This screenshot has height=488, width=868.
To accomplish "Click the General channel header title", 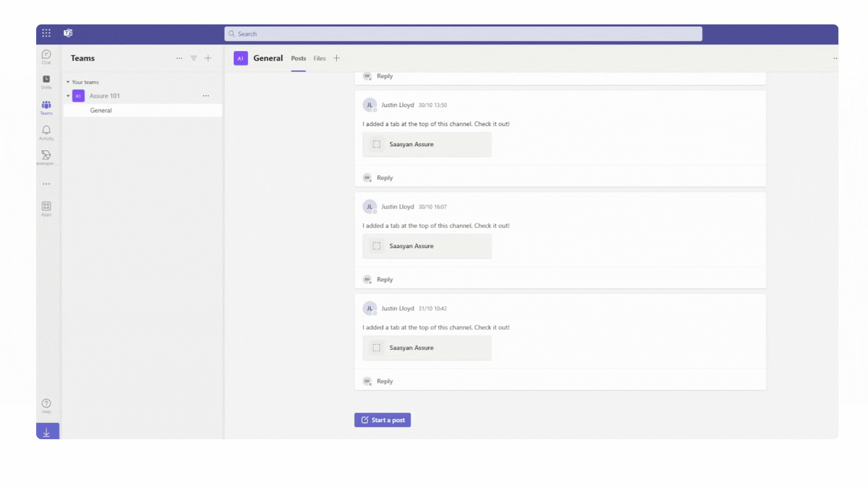I will point(268,58).
